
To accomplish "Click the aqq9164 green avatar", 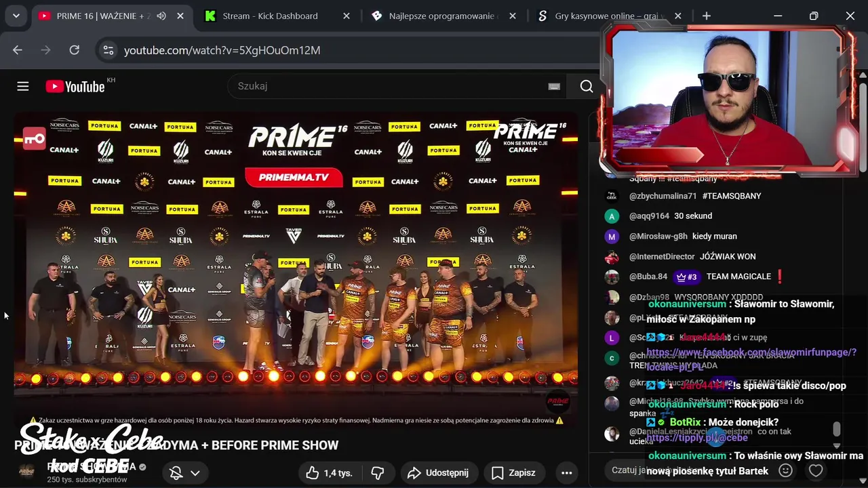I will tap(612, 216).
